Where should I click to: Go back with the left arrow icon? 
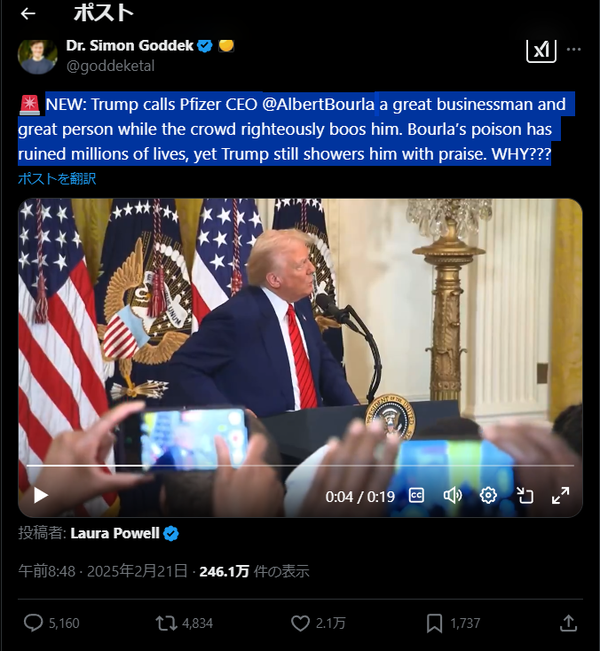(28, 14)
